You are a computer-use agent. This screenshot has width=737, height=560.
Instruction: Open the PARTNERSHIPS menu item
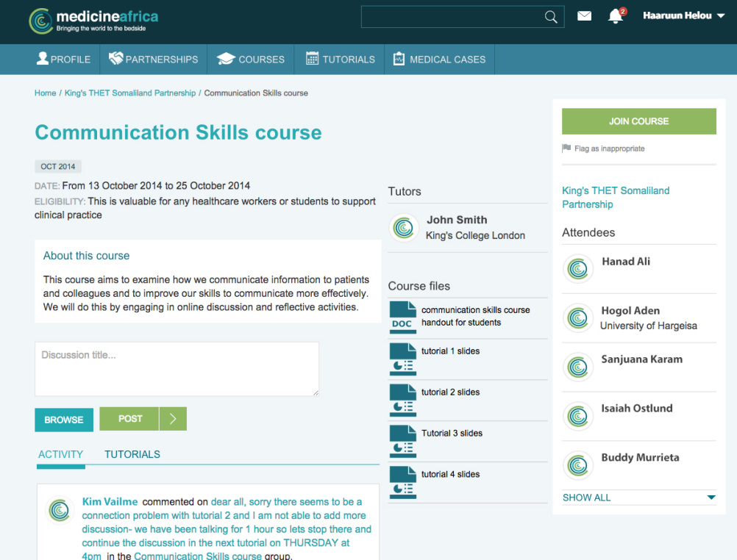coord(153,60)
